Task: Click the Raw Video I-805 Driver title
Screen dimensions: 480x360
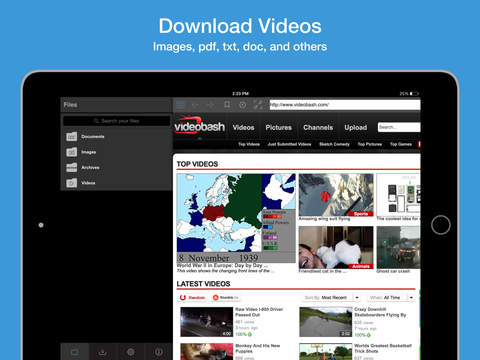Action: click(x=259, y=312)
